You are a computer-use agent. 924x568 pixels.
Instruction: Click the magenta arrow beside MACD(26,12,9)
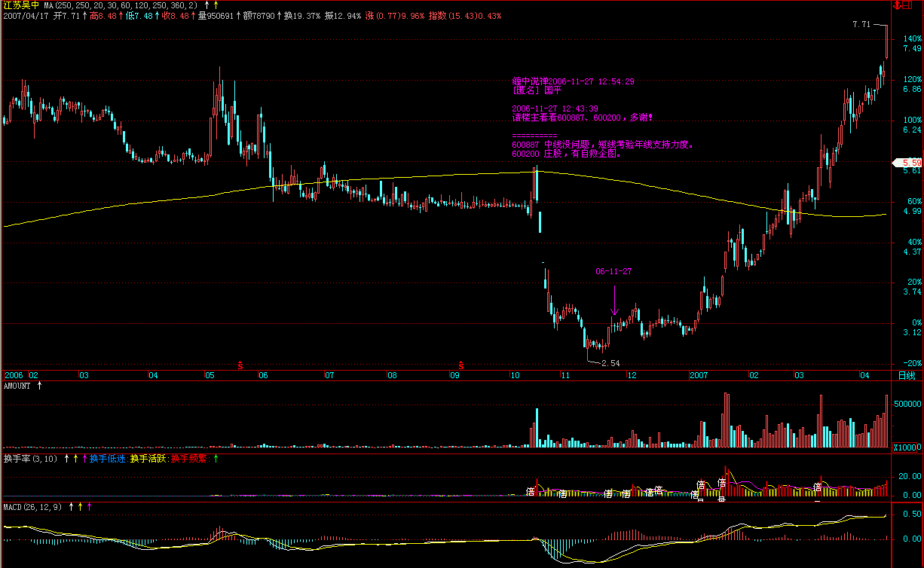89,507
